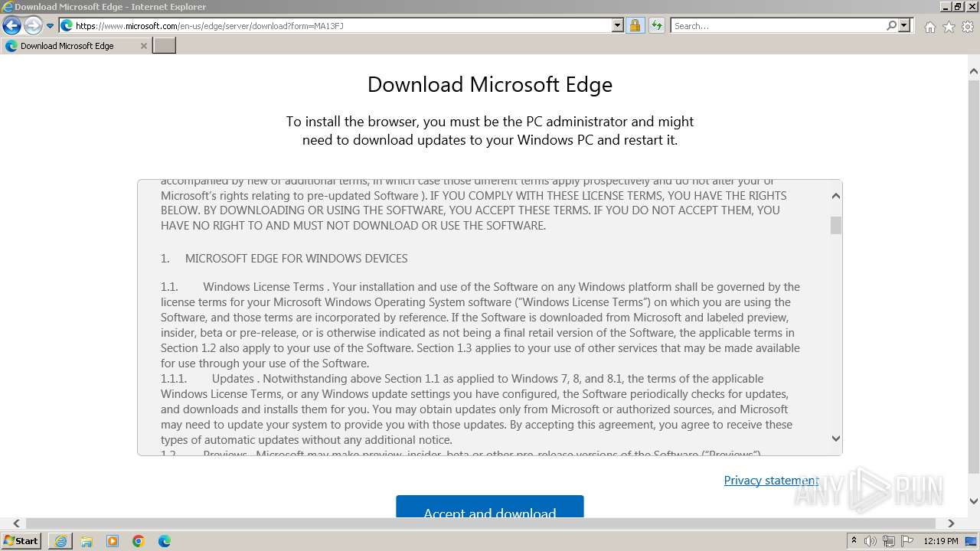Open the Action Center flag icon

pos(907,541)
